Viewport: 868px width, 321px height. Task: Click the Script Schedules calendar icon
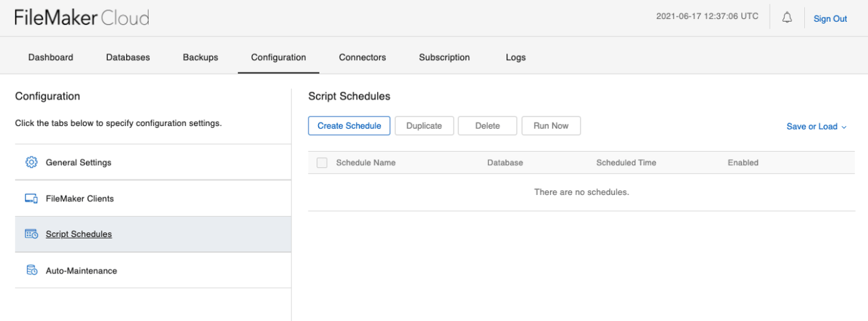point(31,234)
